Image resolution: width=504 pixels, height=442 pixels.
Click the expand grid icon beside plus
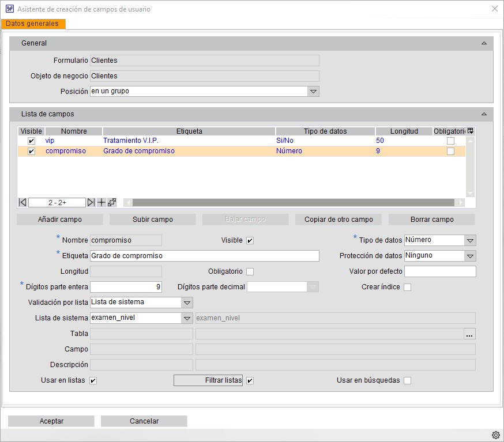tap(112, 202)
